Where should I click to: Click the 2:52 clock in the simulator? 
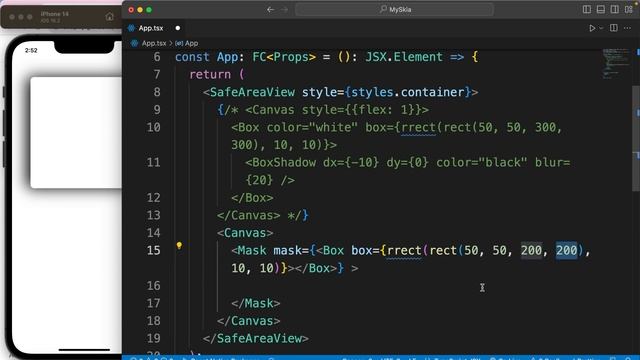[x=31, y=51]
